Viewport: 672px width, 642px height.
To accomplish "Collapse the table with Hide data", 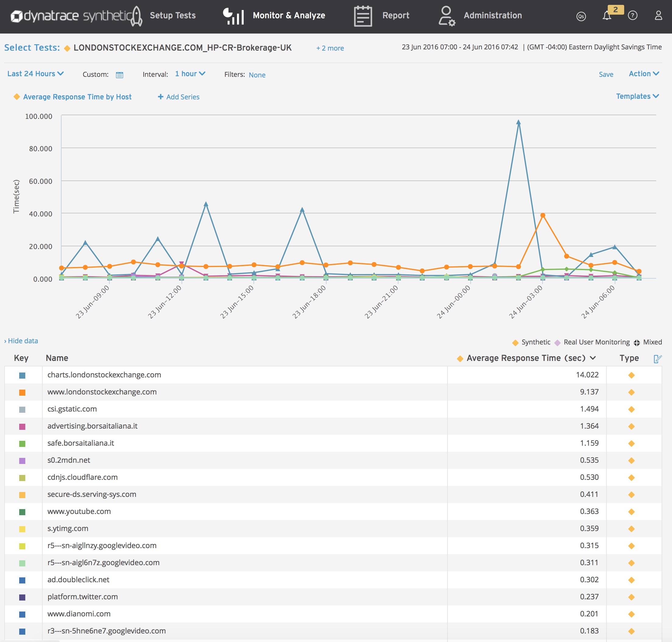I will pos(21,341).
